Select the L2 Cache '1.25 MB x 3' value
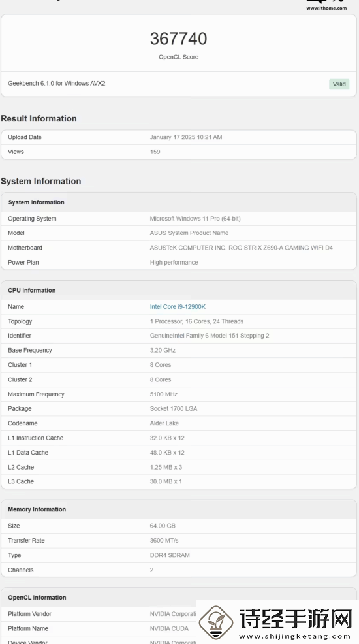The image size is (359, 644). (166, 468)
